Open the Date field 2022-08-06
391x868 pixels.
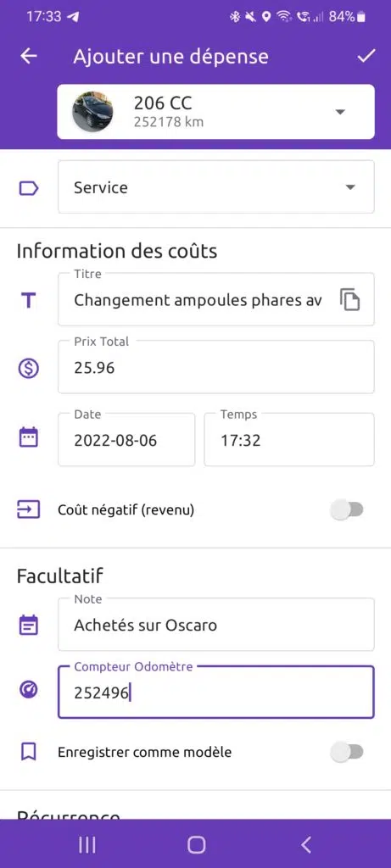pyautogui.click(x=126, y=440)
